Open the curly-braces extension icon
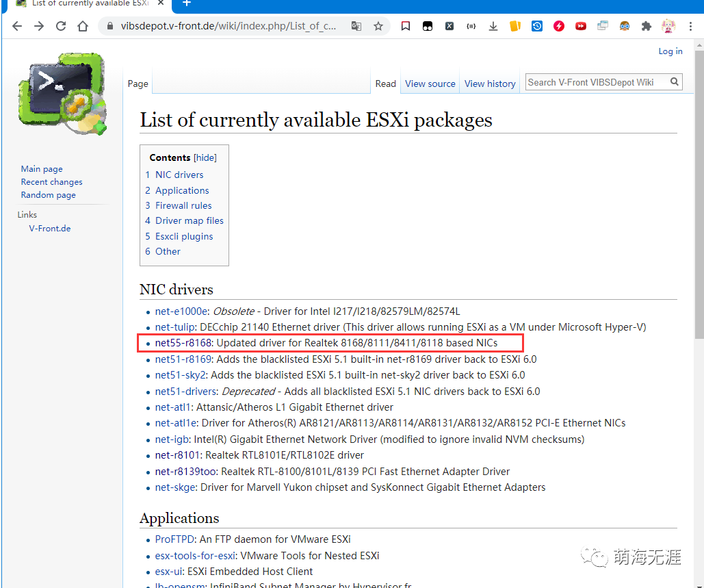 point(471,26)
